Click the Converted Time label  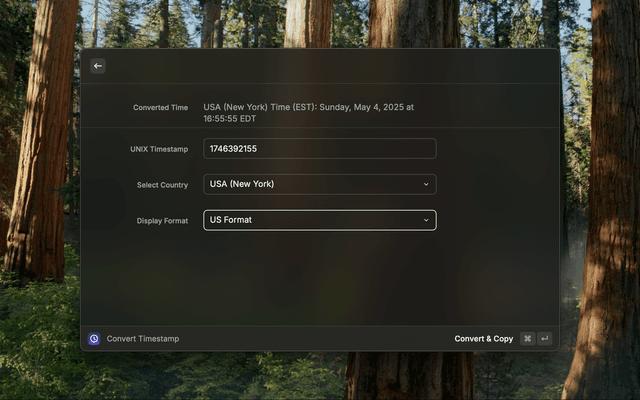coord(160,108)
